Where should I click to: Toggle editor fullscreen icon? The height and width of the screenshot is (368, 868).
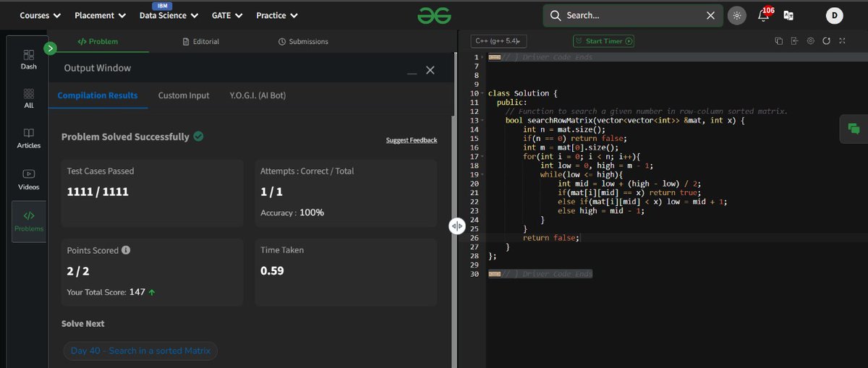click(x=841, y=41)
